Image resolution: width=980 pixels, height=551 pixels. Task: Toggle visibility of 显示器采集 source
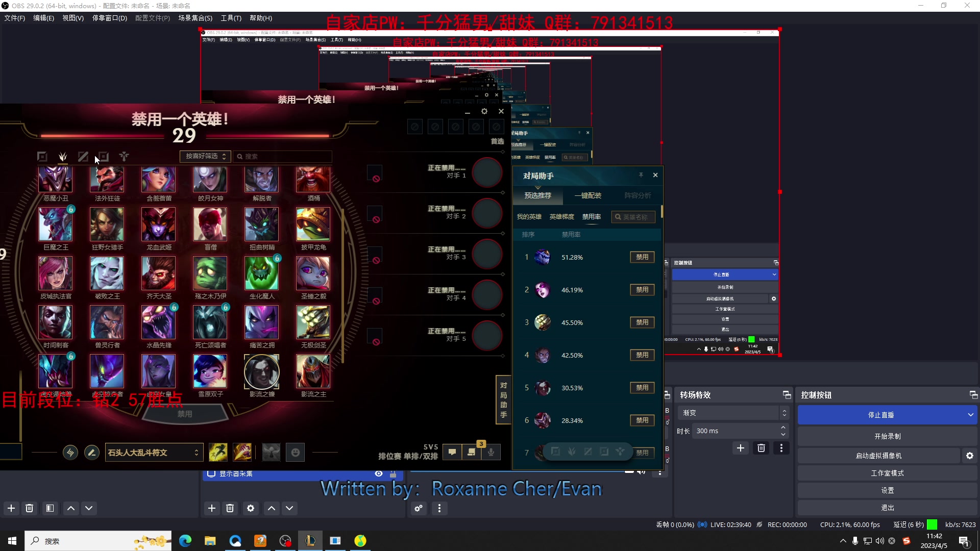click(379, 473)
